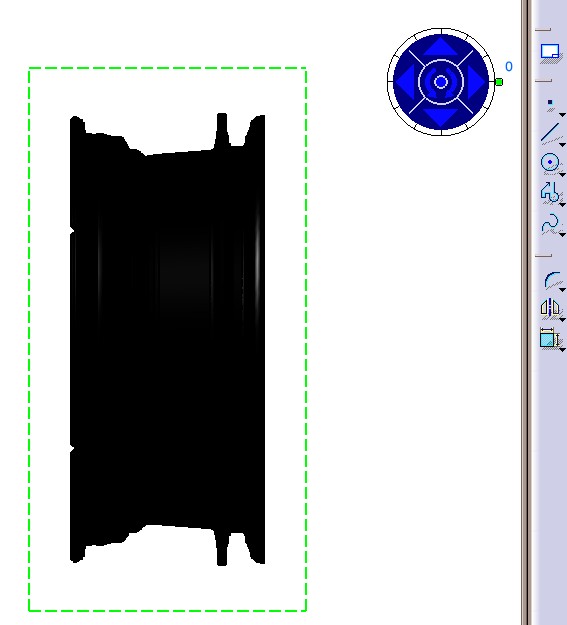Select the Point creation tool
Screen dimensions: 567x625
click(x=550, y=104)
